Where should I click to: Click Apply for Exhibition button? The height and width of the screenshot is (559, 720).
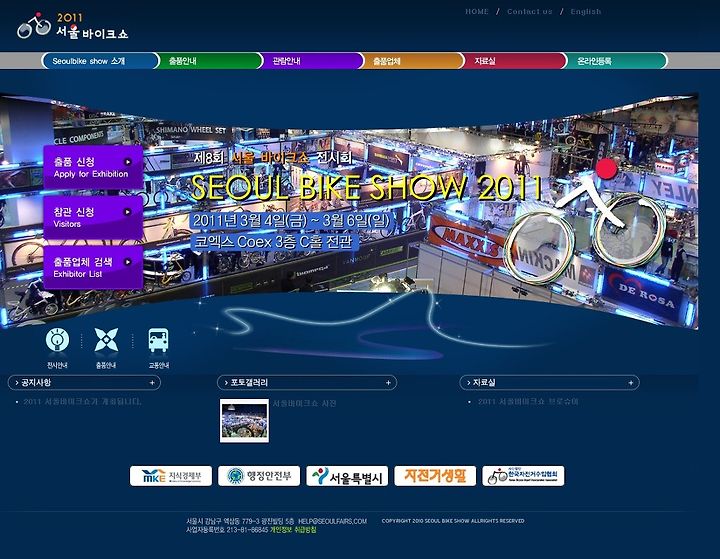[x=93, y=167]
